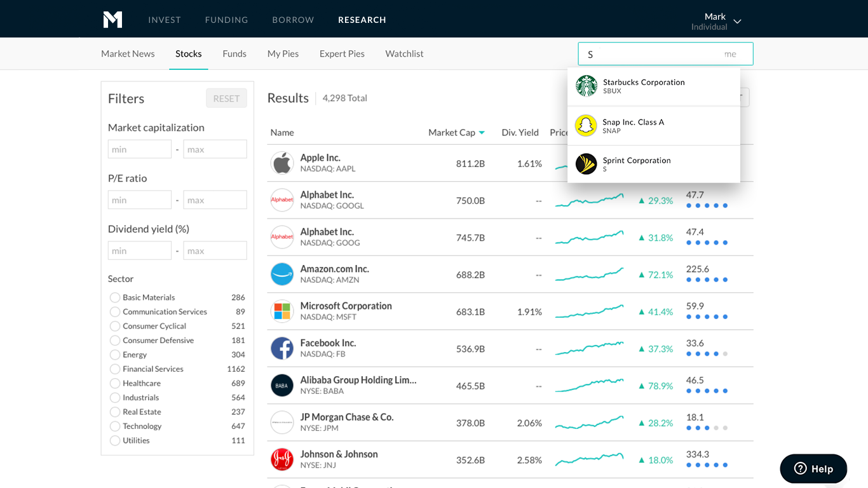Select Communication Services sector filter
The width and height of the screenshot is (868, 488).
[x=115, y=312]
